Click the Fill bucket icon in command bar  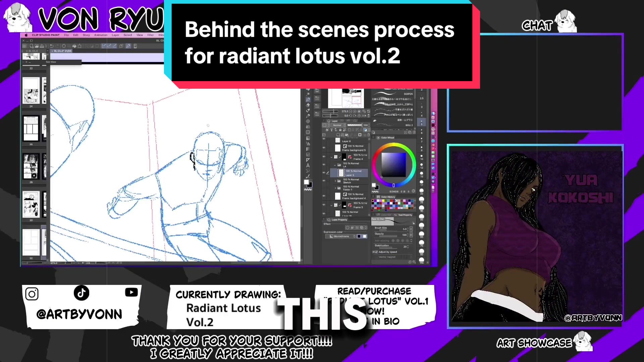tap(74, 46)
